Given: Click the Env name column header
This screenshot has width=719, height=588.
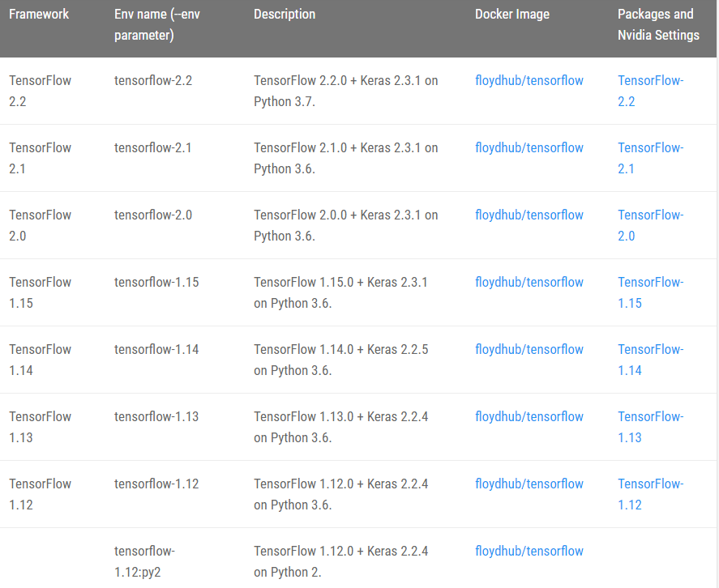Looking at the screenshot, I should click(x=157, y=25).
